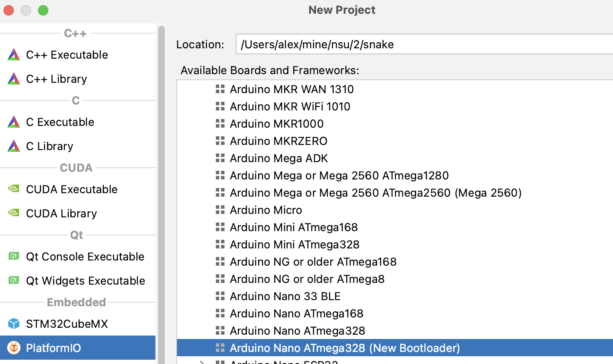
Task: Choose STM32CubeMX embedded project type
Action: tap(78, 324)
